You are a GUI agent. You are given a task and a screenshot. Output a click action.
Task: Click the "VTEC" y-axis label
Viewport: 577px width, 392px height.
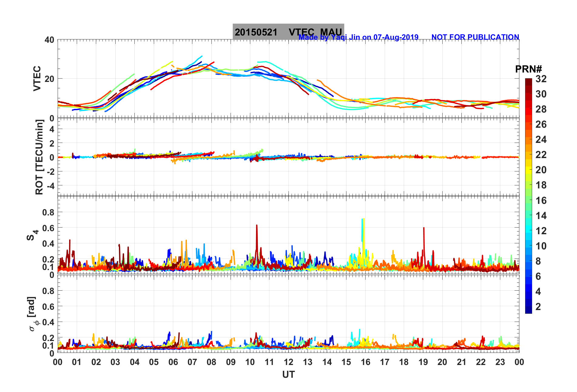pyautogui.click(x=37, y=78)
